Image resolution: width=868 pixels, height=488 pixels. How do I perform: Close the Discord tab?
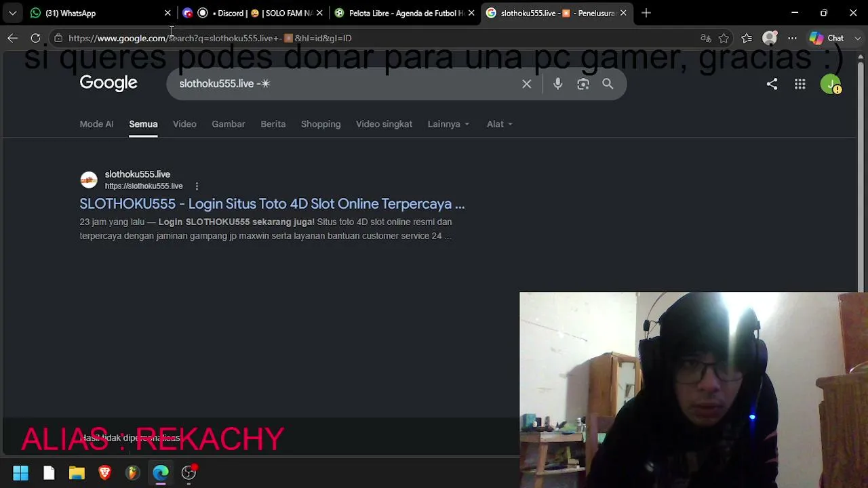pyautogui.click(x=319, y=13)
